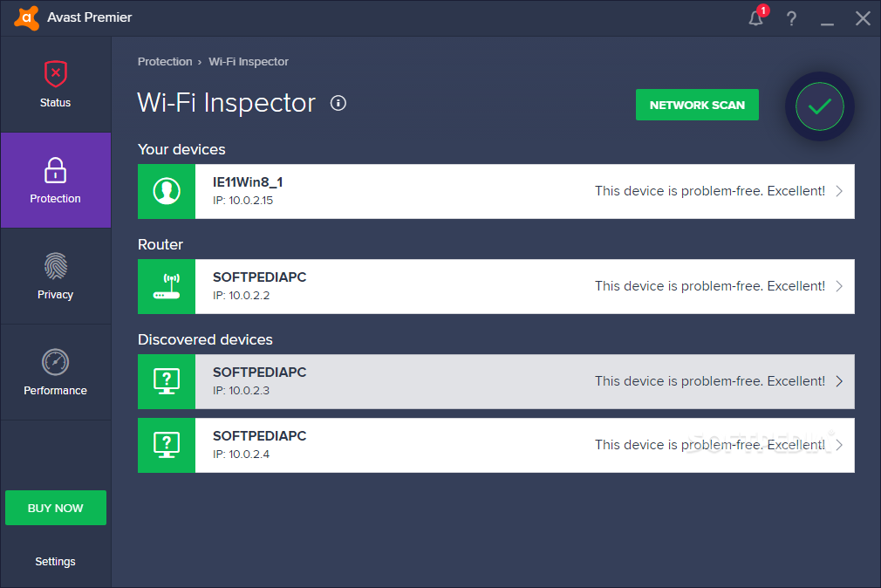The height and width of the screenshot is (588, 881).
Task: Click the Wi-Fi Inspector breadcrumb
Action: point(249,62)
